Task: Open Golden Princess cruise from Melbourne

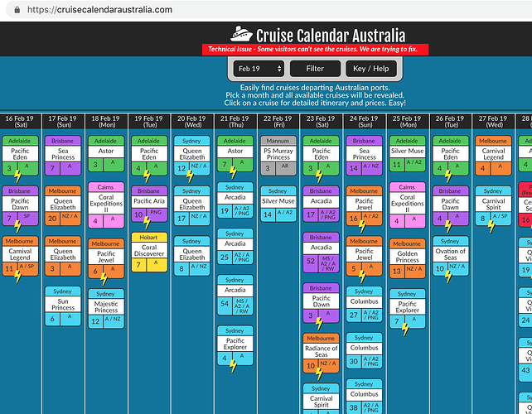Action: tap(407, 258)
